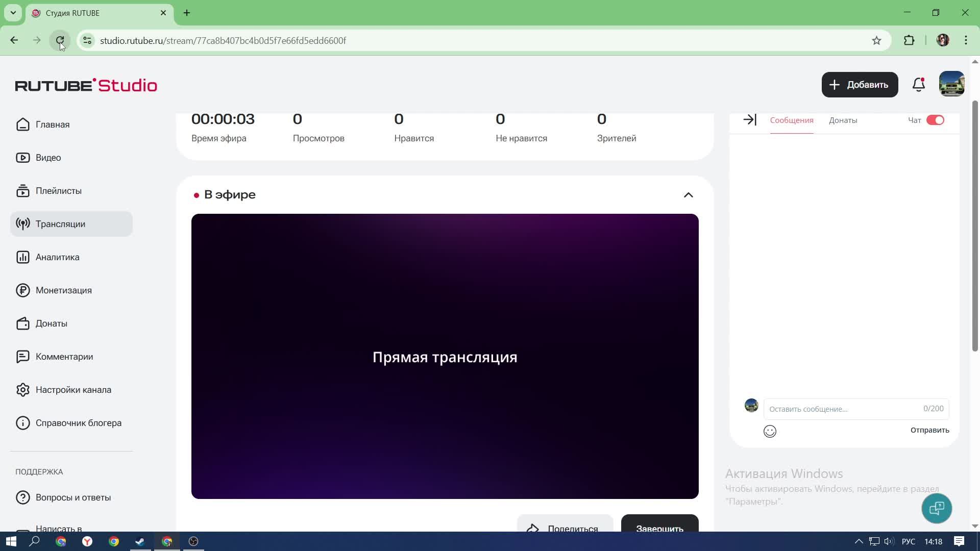Show hidden system tray icons
Screen dimensions: 980x551
(859, 541)
